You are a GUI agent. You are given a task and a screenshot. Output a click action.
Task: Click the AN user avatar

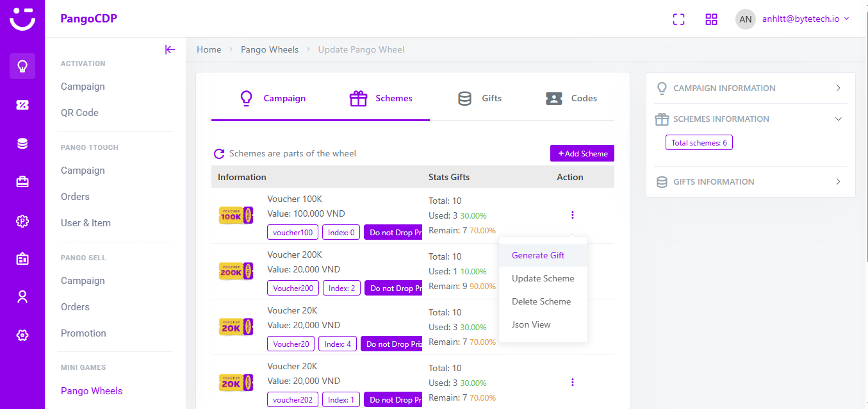point(746,19)
